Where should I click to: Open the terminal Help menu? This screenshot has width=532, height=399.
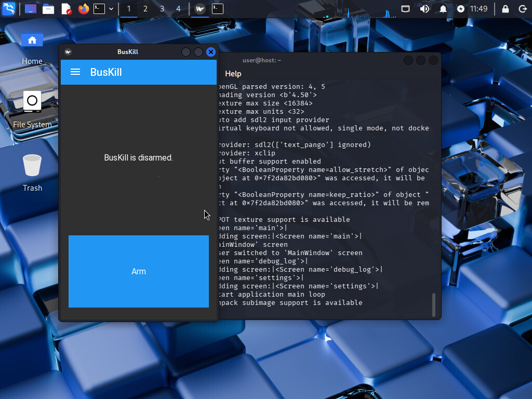click(x=233, y=74)
